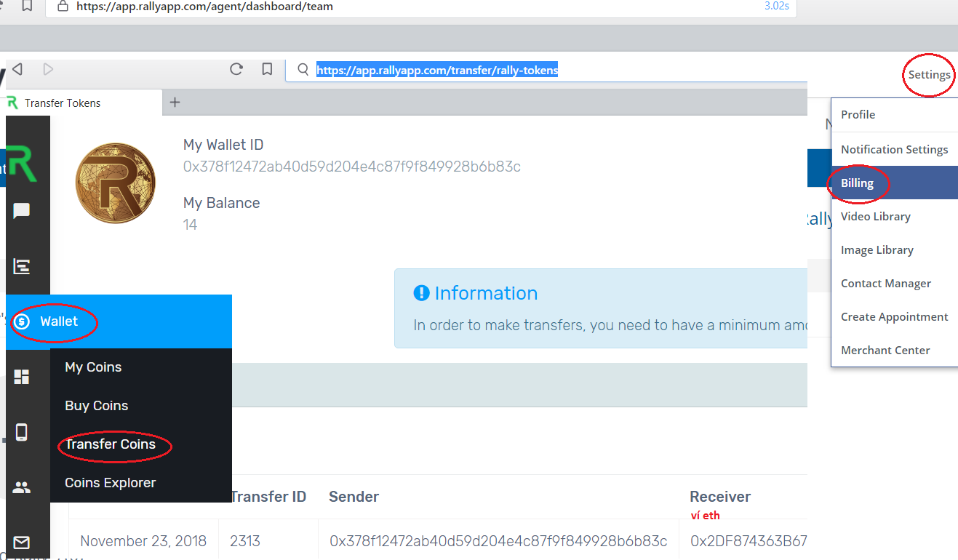
Task: Open the mobile phone icon in the sidebar
Action: [x=22, y=432]
